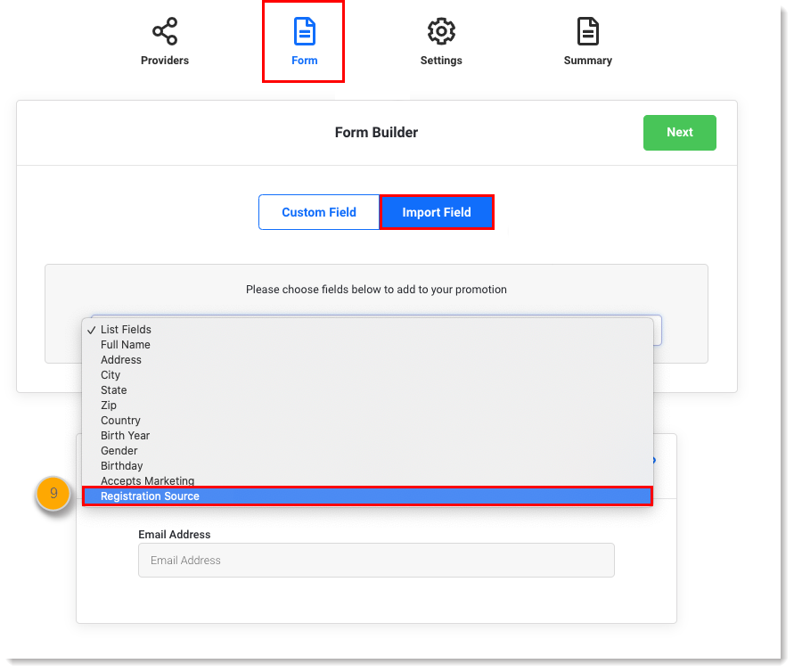Switch to the Custom Field tab

click(318, 212)
